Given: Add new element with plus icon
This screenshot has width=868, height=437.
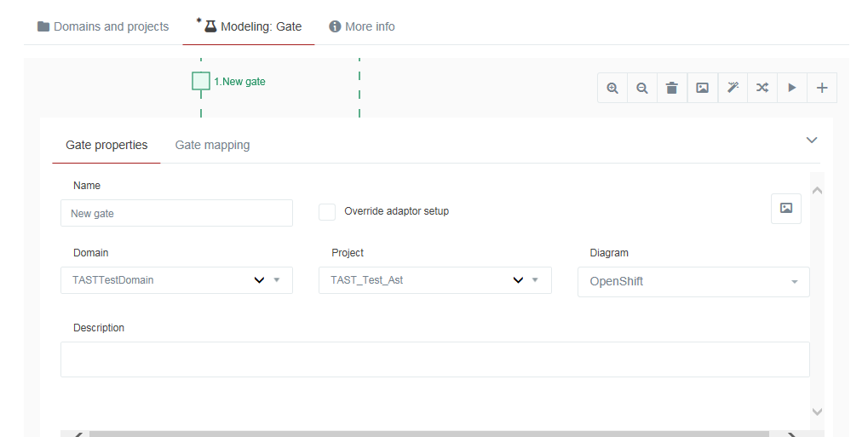Looking at the screenshot, I should click(822, 88).
